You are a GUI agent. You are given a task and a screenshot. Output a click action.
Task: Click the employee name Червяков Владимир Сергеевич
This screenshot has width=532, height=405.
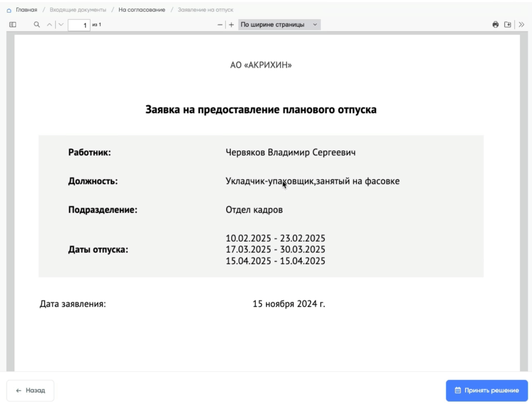tap(290, 152)
